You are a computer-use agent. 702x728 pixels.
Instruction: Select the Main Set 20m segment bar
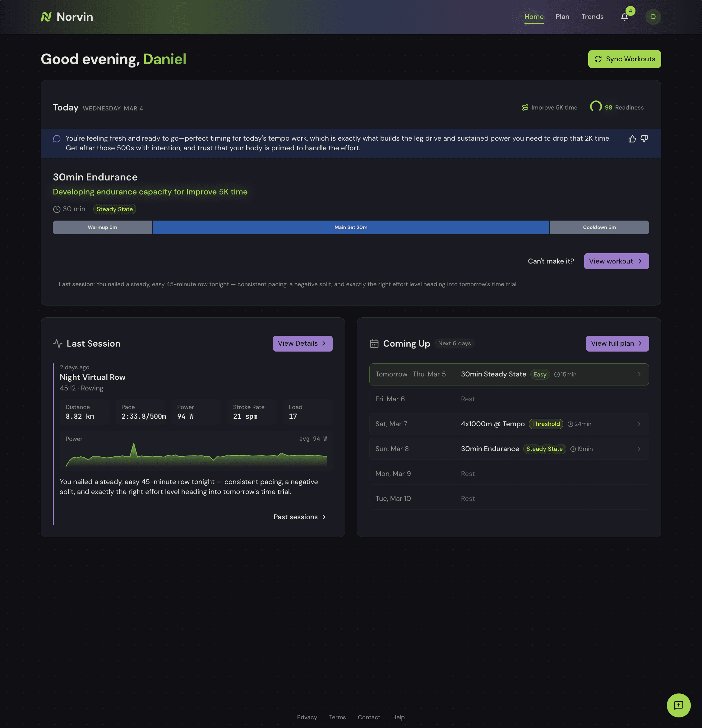(350, 227)
